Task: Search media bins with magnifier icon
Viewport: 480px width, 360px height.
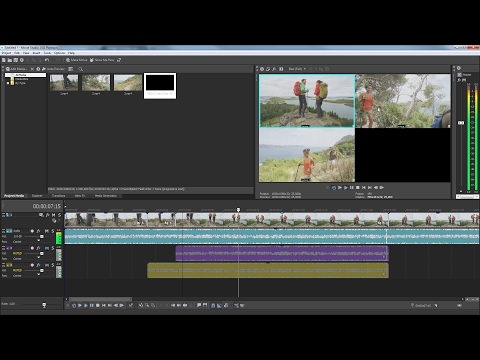Action: [x=80, y=69]
